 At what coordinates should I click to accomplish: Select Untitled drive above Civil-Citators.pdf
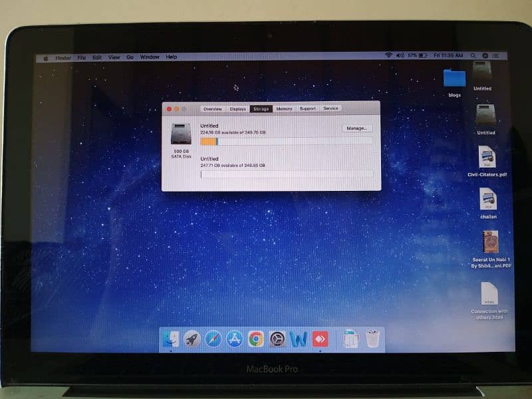point(486,115)
